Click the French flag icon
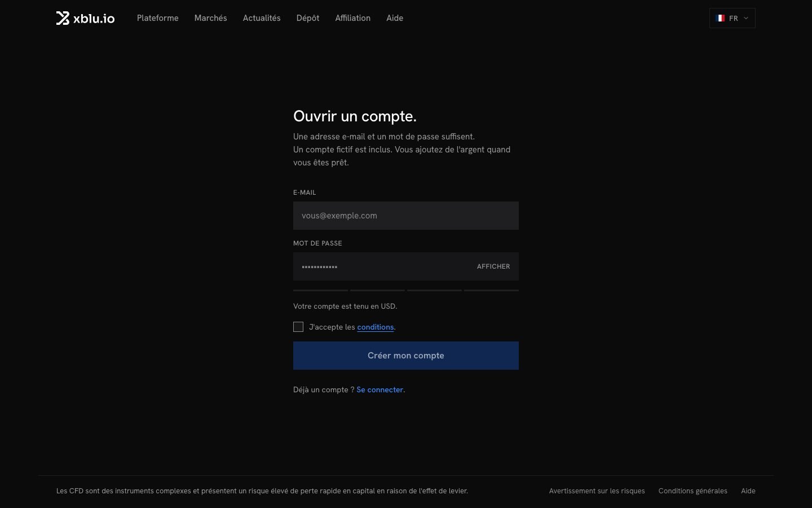Image resolution: width=812 pixels, height=508 pixels. coord(720,18)
